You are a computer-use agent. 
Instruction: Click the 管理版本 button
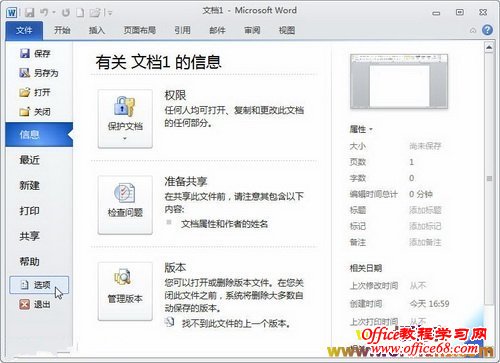pyautogui.click(x=125, y=291)
